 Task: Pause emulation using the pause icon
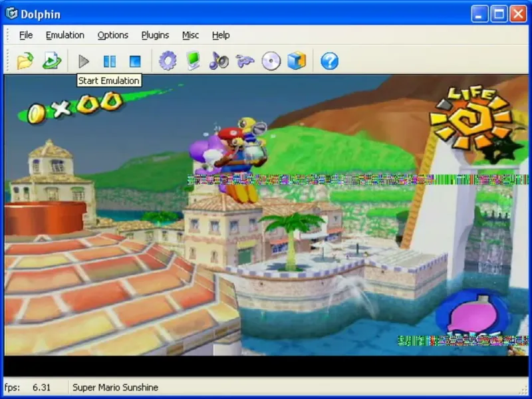(x=110, y=61)
